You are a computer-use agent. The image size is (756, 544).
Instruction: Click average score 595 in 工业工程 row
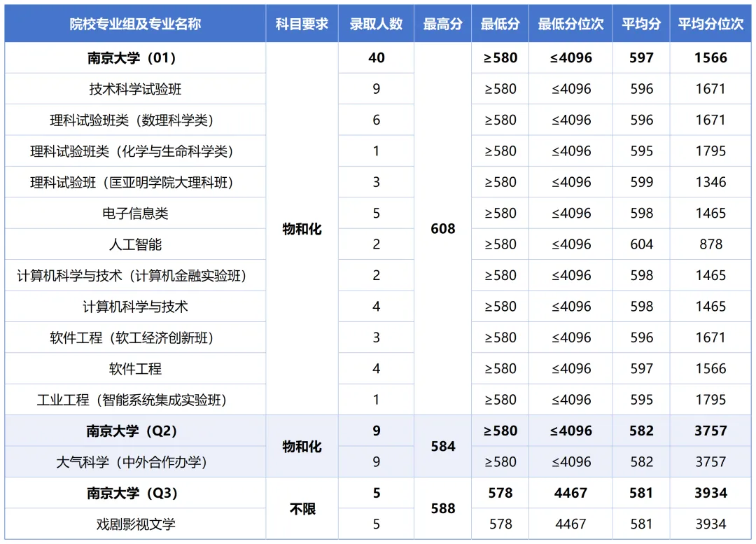[641, 400]
